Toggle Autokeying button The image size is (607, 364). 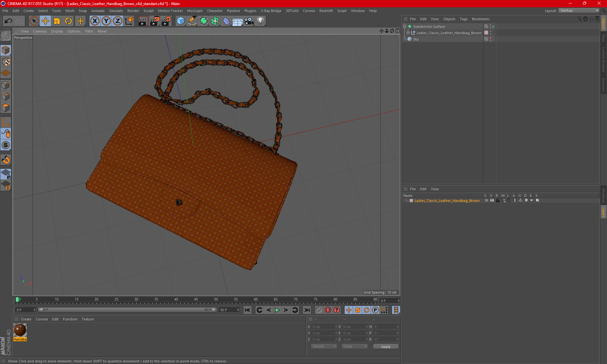coord(328,310)
